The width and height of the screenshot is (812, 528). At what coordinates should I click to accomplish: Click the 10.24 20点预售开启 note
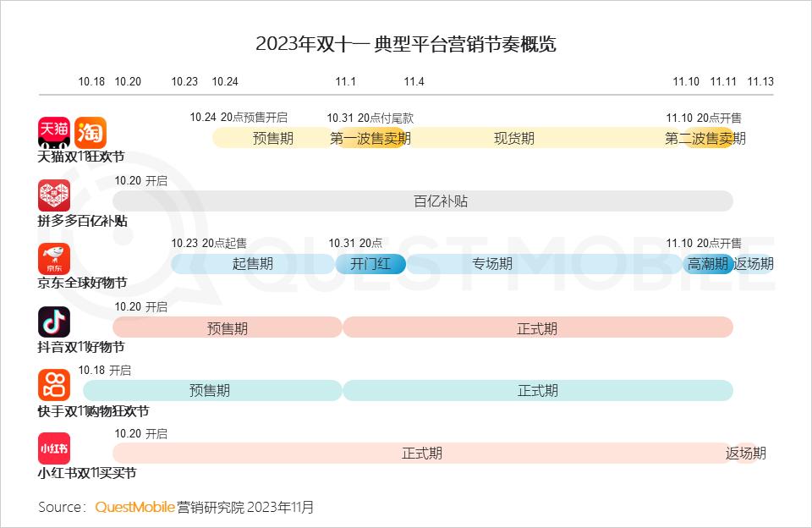pos(239,117)
